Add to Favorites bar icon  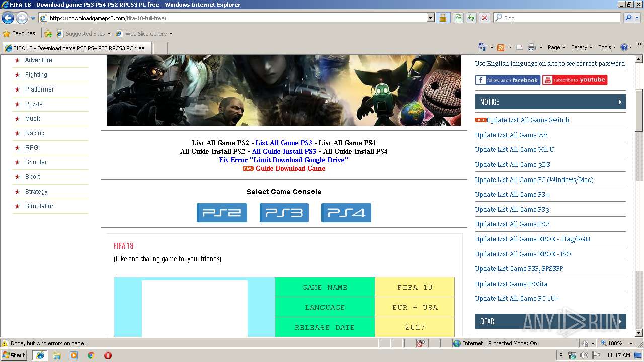[x=48, y=34]
